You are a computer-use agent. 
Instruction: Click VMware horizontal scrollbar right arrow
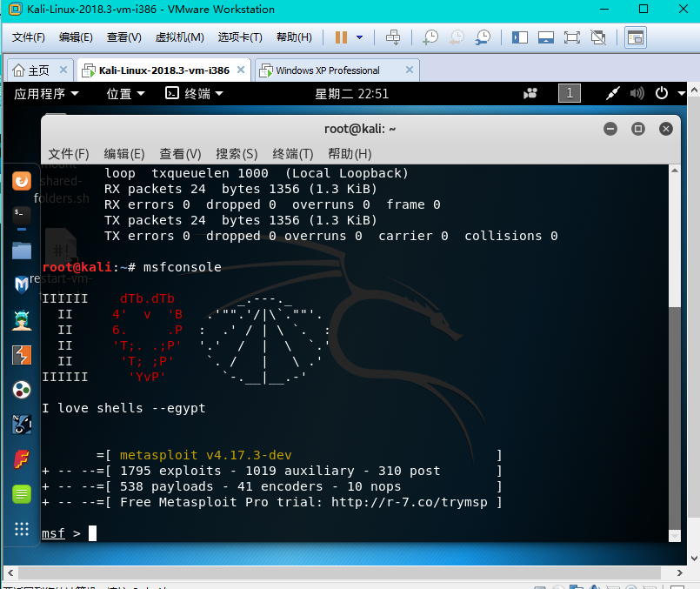tap(679, 573)
